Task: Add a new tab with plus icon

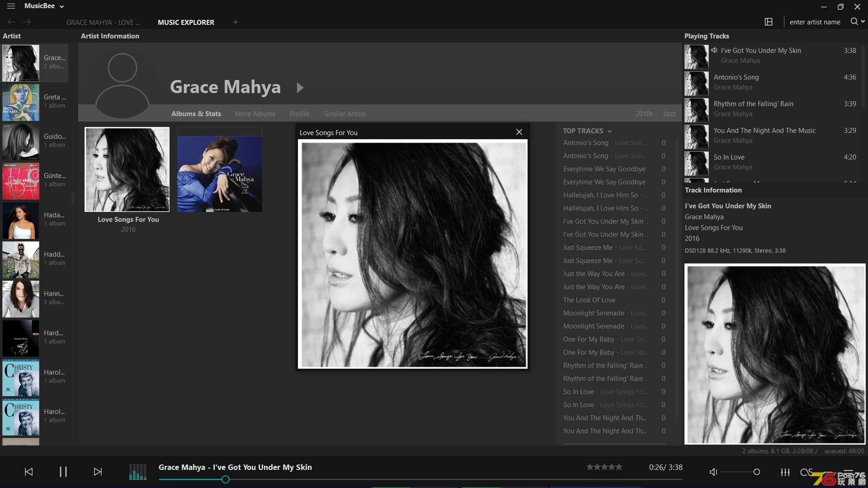Action: pyautogui.click(x=236, y=22)
